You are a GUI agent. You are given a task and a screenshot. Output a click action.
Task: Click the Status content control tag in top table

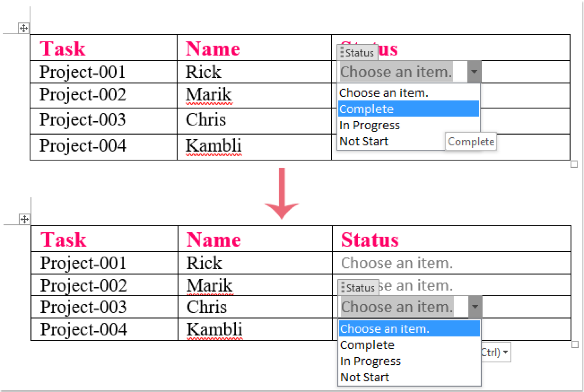pyautogui.click(x=358, y=52)
